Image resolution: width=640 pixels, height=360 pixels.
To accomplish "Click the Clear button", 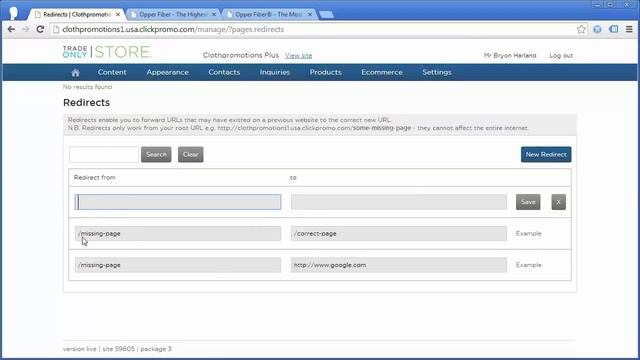I will click(x=191, y=154).
